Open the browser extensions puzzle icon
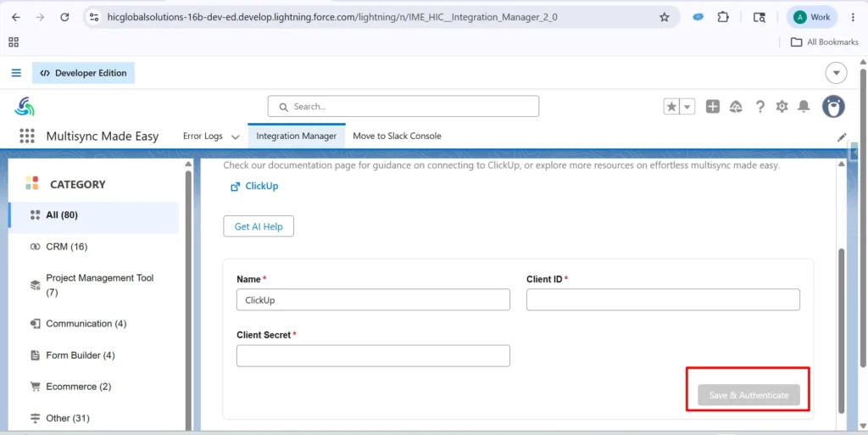This screenshot has height=435, width=868. click(x=723, y=17)
